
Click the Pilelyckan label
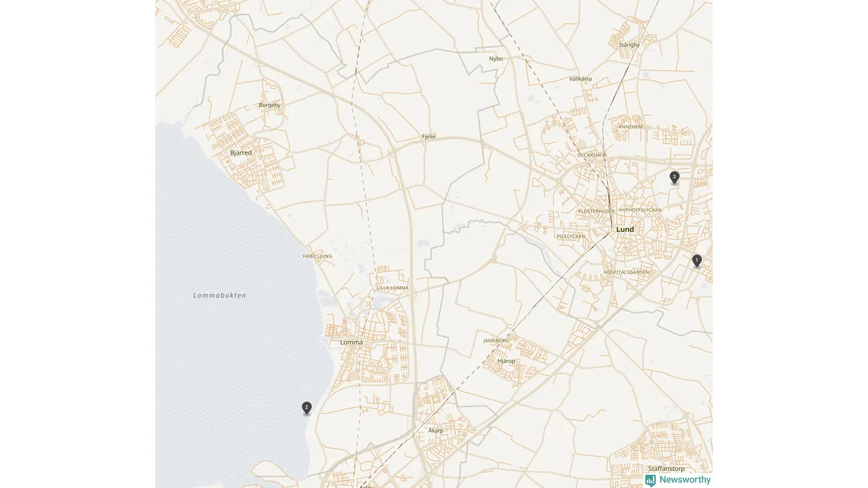570,237
